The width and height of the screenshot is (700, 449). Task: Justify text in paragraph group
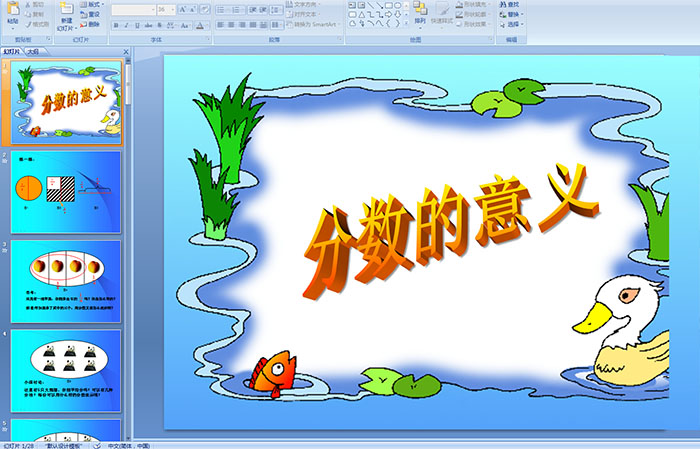[253, 25]
